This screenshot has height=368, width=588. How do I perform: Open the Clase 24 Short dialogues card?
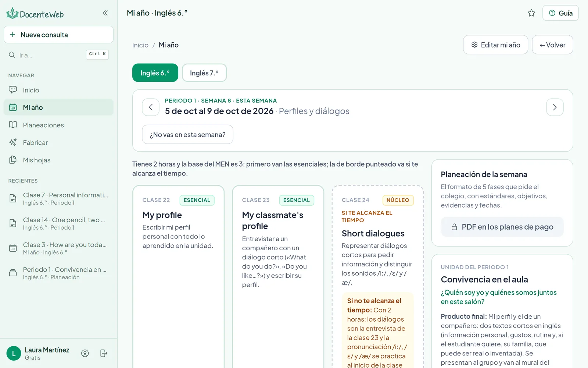tap(377, 276)
